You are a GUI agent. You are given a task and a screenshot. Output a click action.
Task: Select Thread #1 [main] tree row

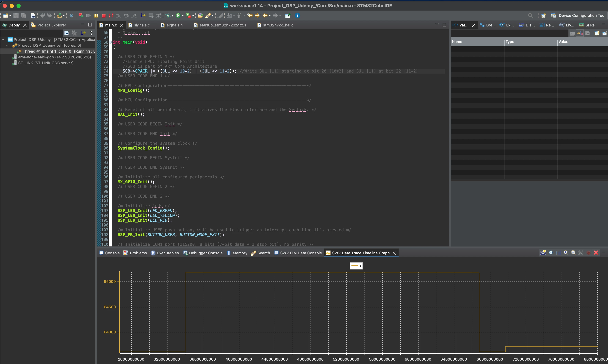point(48,51)
